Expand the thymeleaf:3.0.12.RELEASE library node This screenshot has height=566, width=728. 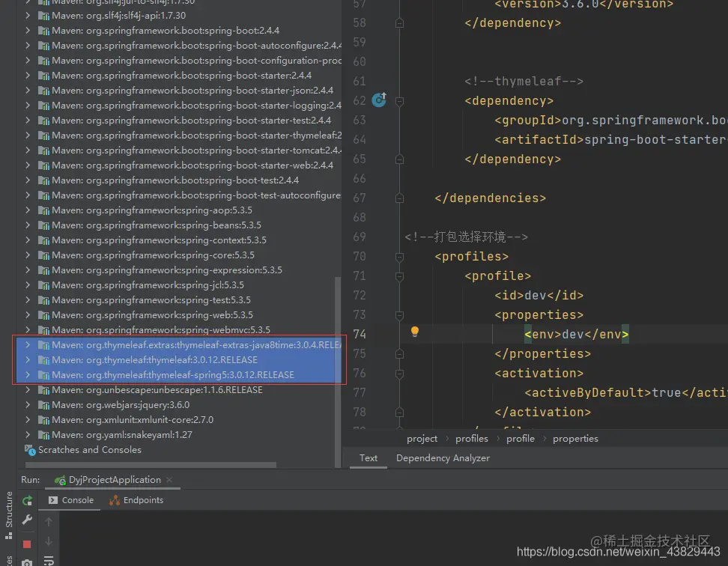pos(28,360)
